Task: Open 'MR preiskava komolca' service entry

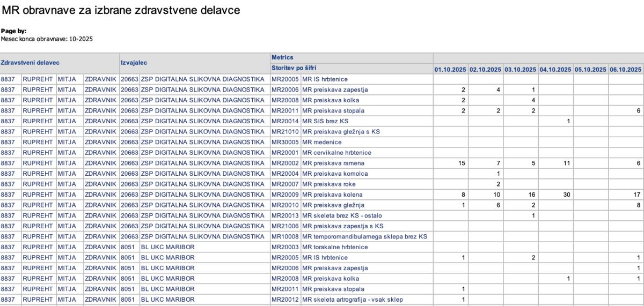Action: [x=335, y=174]
